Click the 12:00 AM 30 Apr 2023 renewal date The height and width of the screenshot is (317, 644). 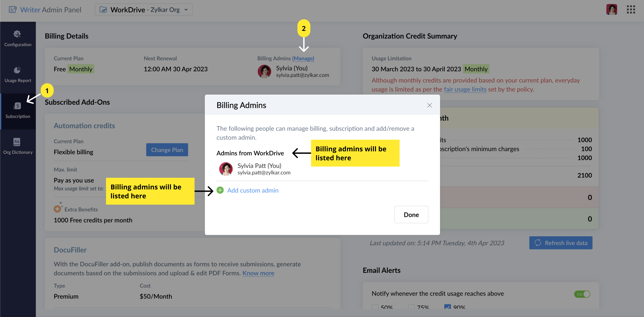click(x=176, y=69)
